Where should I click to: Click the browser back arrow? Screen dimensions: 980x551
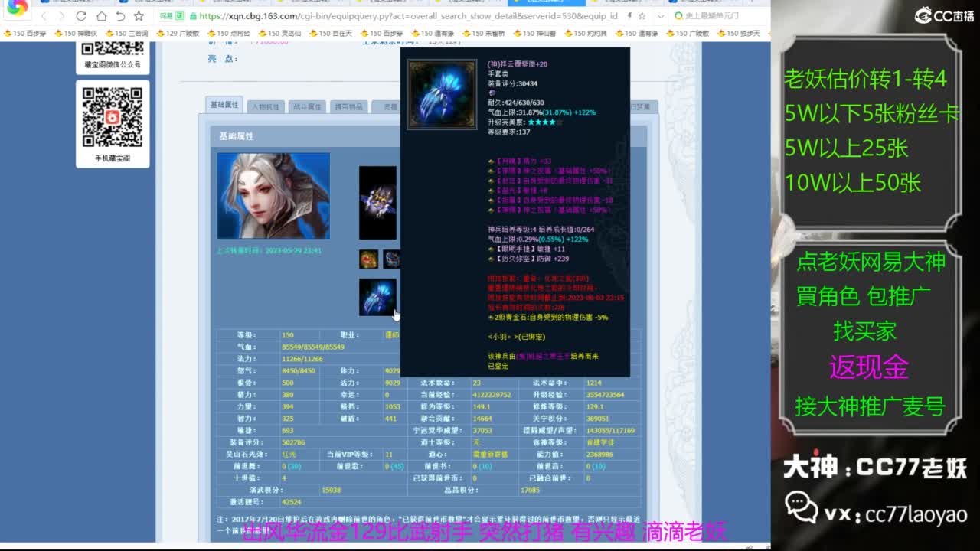click(x=44, y=16)
